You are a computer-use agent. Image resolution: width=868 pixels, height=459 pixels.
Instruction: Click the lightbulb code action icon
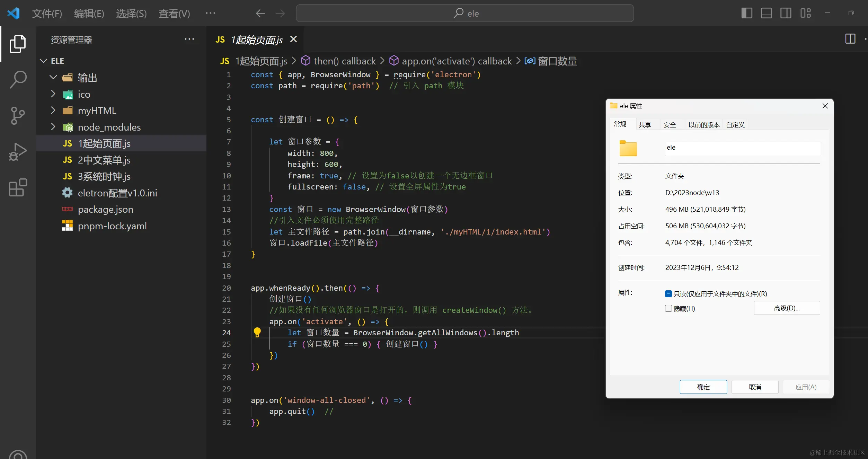257,333
